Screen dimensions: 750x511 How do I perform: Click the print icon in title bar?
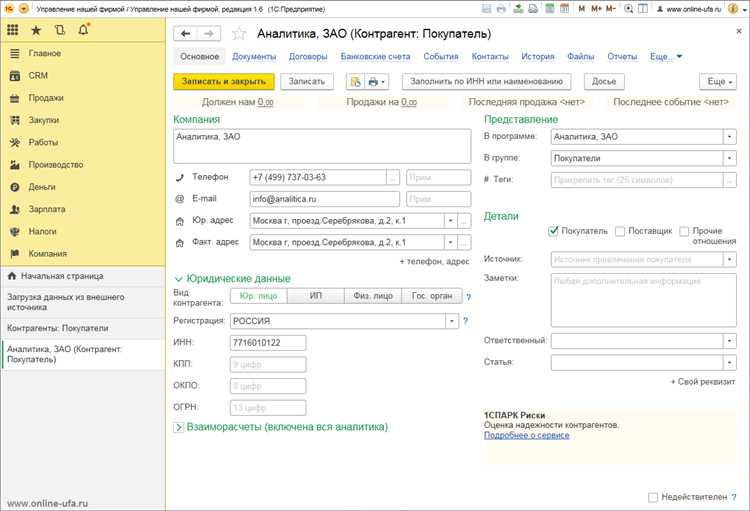[501, 9]
